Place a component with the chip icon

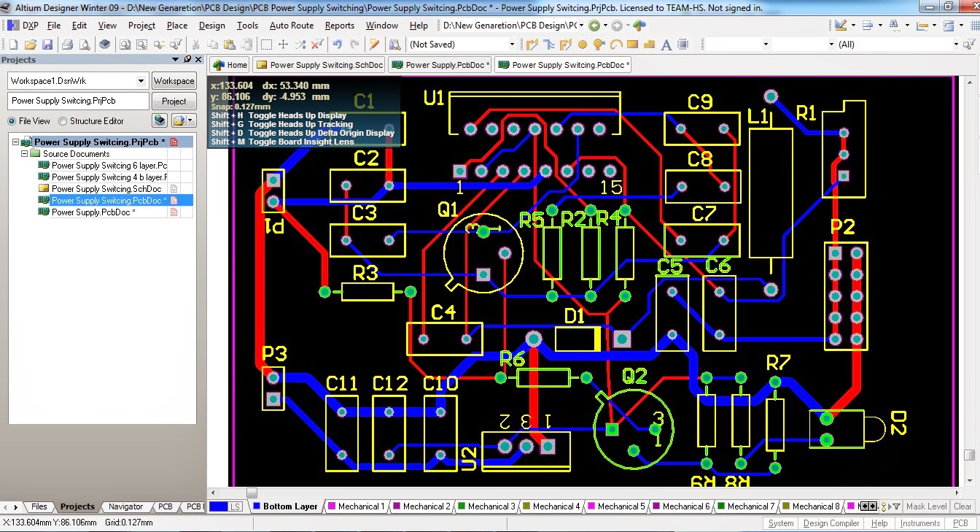tap(683, 45)
